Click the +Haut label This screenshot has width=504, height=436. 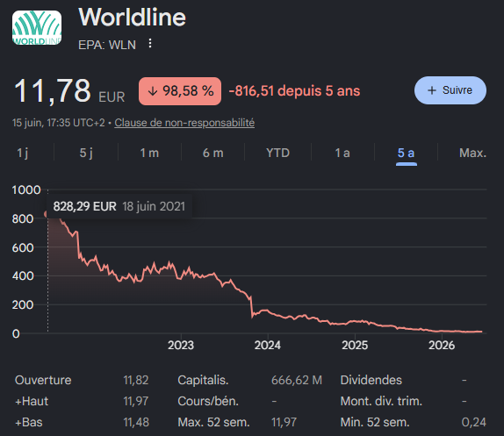click(x=32, y=401)
